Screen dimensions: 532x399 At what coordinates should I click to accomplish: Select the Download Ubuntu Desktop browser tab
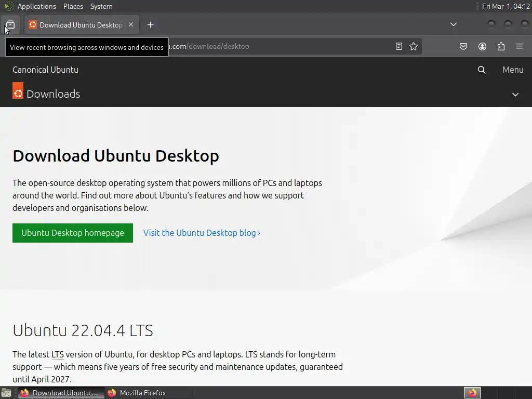pyautogui.click(x=82, y=25)
